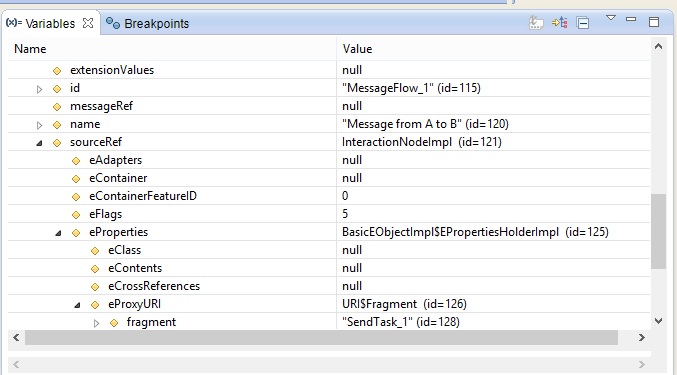Open the Variables view menu triangle
The width and height of the screenshot is (677, 375).
point(611,18)
